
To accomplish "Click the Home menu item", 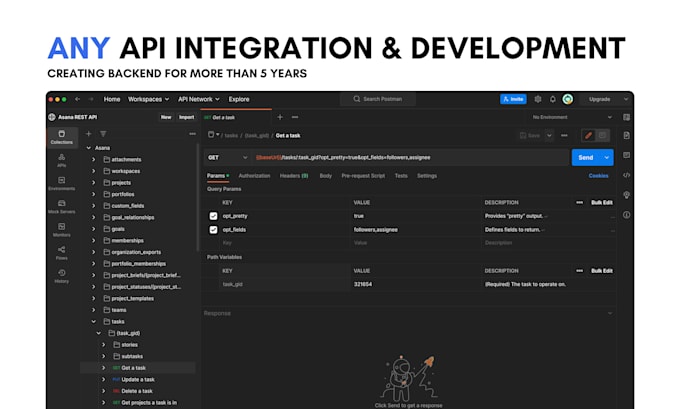I will [x=112, y=99].
